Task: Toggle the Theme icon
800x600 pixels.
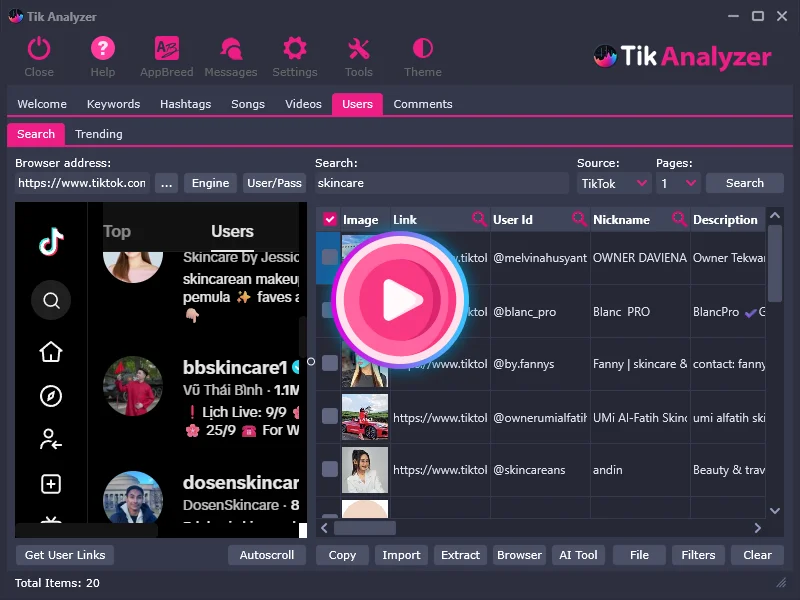Action: [422, 49]
